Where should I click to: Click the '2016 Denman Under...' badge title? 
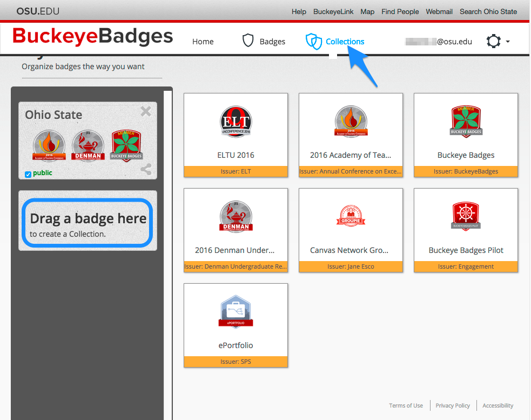point(234,250)
